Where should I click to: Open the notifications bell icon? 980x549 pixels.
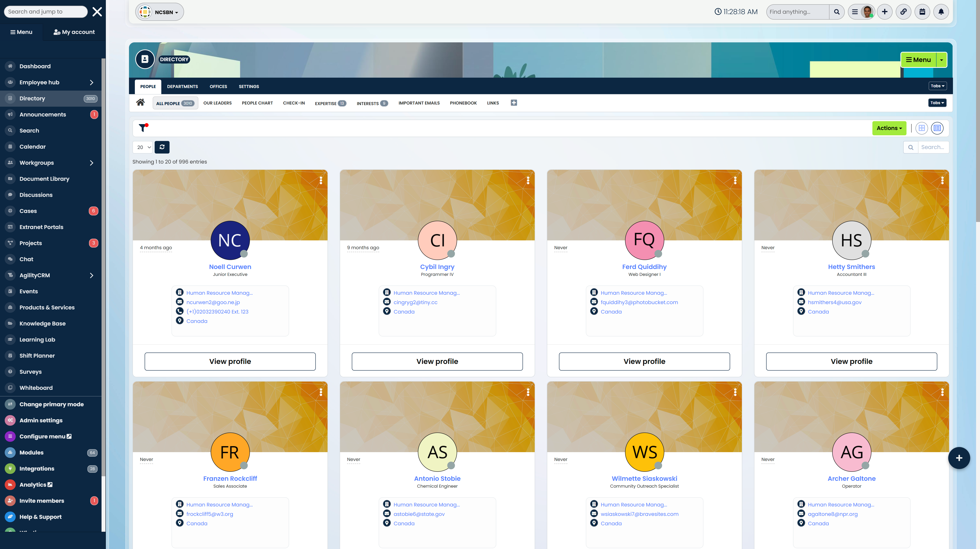coord(941,12)
